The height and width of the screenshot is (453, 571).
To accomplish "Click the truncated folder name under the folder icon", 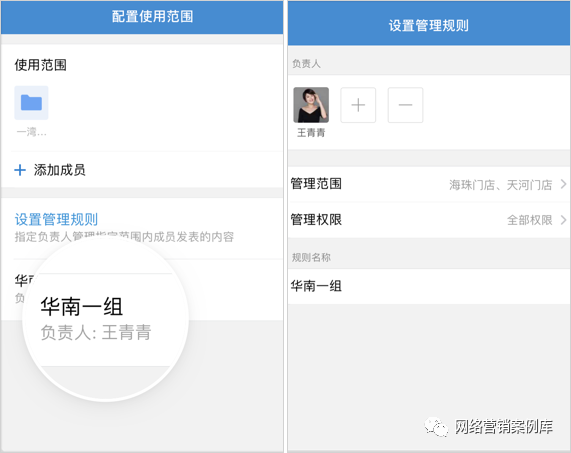I will 31,131.
